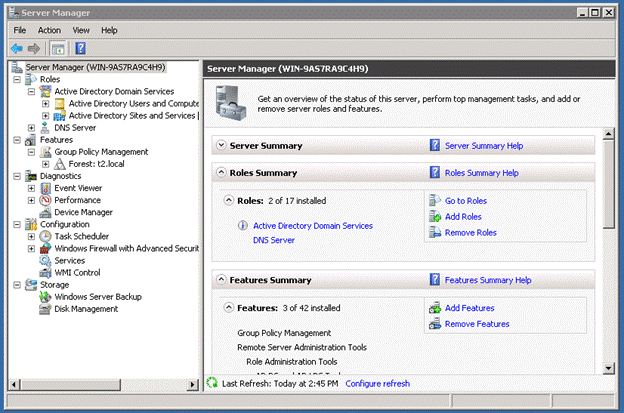Click the Event Viewer icon
The image size is (624, 413).
pos(45,188)
